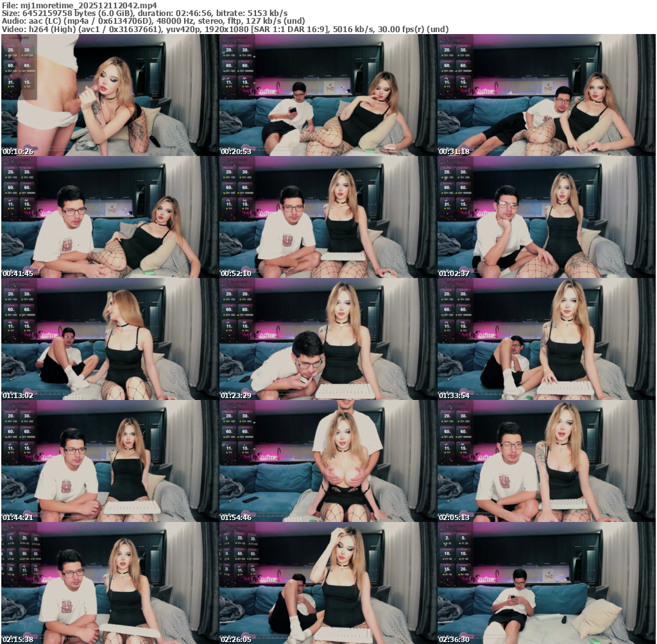The image size is (657, 644).
Task: Choose the thumbnail timestamped 01:33:54
Action: (x=547, y=339)
